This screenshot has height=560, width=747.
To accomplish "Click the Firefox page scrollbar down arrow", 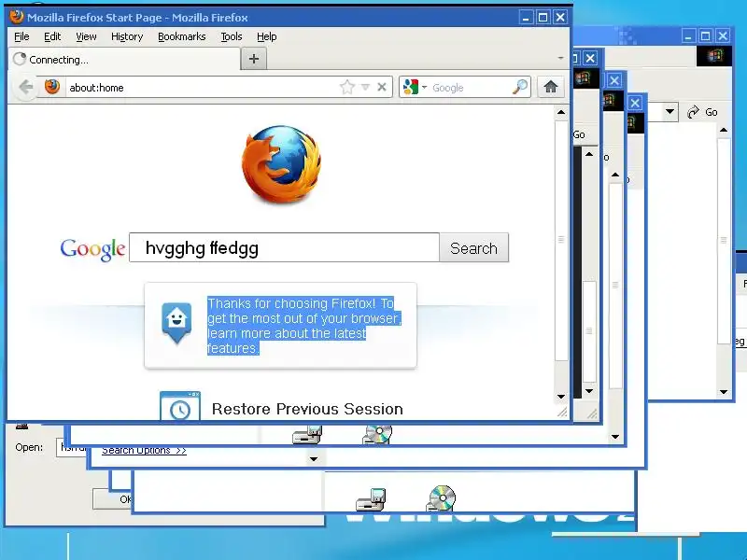I will pos(561,396).
